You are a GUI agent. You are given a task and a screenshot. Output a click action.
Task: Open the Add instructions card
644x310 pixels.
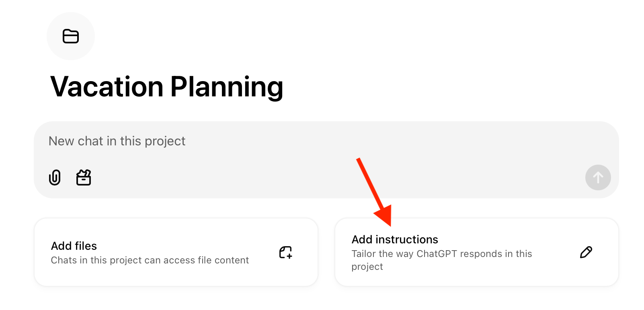477,252
